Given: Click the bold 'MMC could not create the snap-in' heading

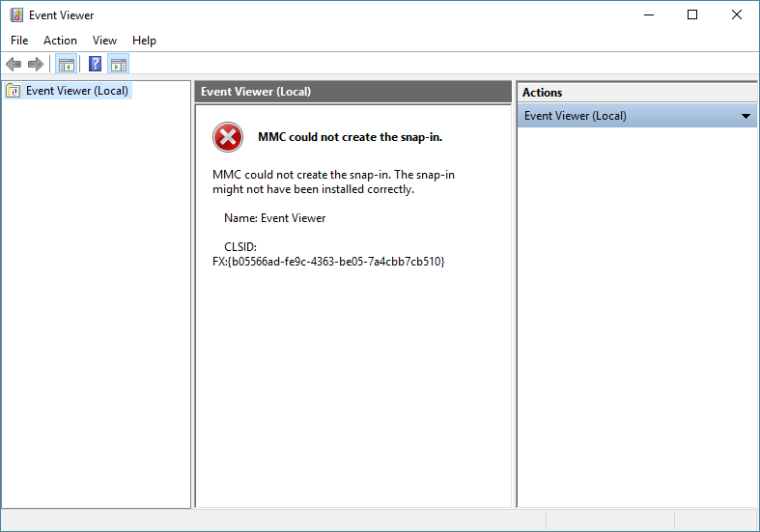Looking at the screenshot, I should tap(350, 137).
